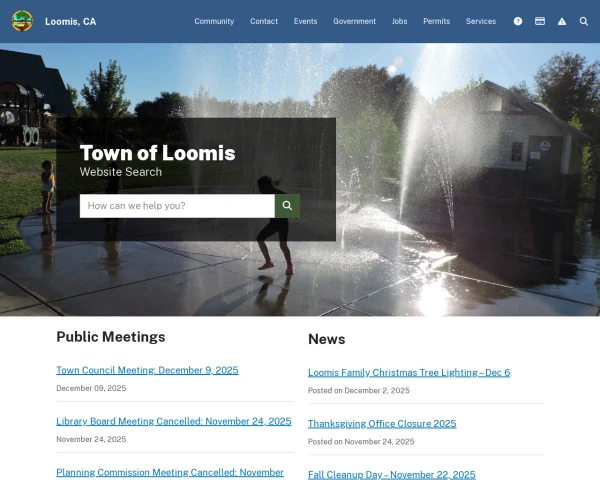Select the Contact menu item
The width and height of the screenshot is (600, 480).
264,21
